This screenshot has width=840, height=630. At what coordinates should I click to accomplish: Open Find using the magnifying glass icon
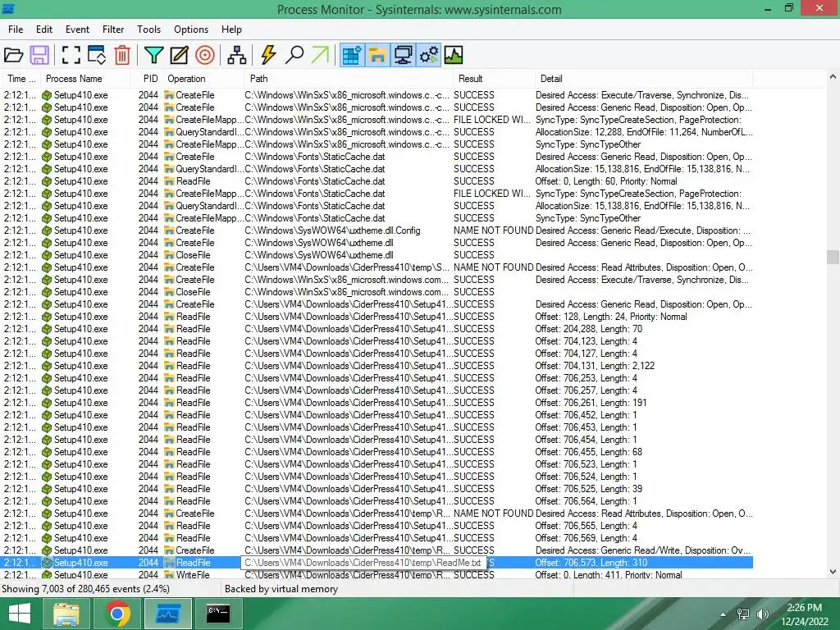[294, 55]
